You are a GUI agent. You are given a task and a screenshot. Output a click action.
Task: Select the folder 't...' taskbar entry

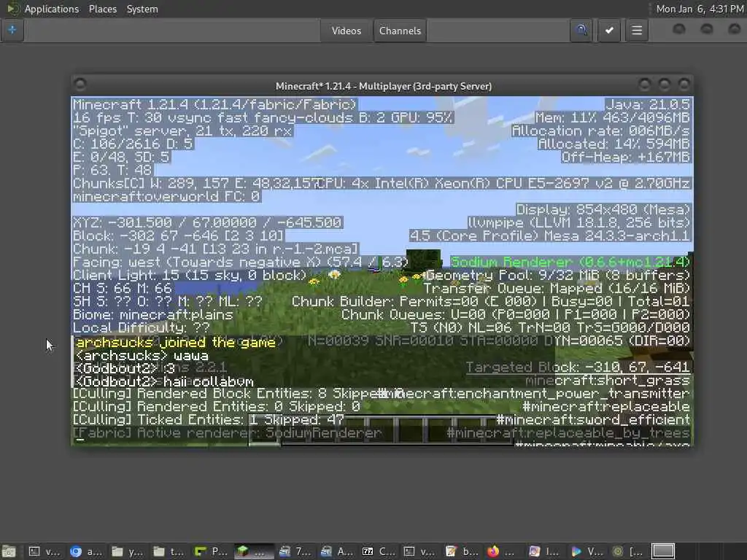click(169, 551)
